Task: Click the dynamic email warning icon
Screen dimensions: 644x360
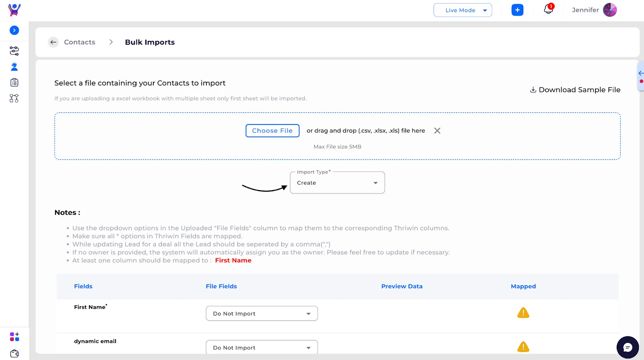Action: (x=523, y=347)
